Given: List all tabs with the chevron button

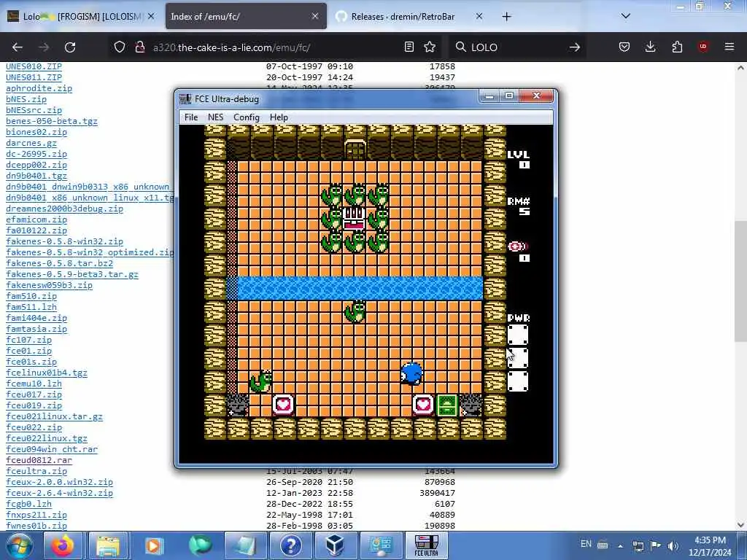Looking at the screenshot, I should point(625,17).
